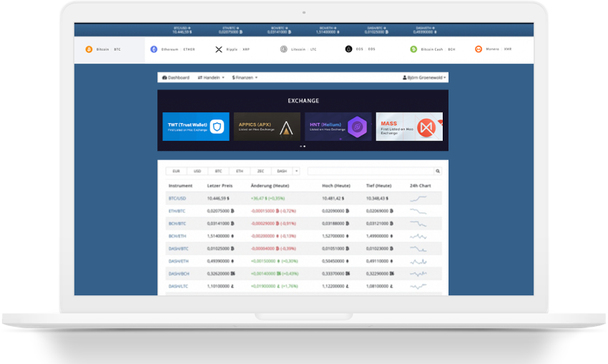The width and height of the screenshot is (608, 364).
Task: Open the ETH/BTC 24h sparkline chart
Action: pyautogui.click(x=418, y=211)
